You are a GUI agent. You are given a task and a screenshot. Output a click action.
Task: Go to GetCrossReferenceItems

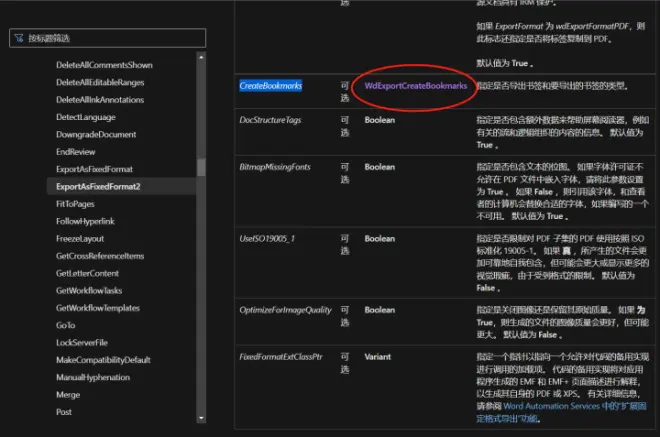(100, 256)
